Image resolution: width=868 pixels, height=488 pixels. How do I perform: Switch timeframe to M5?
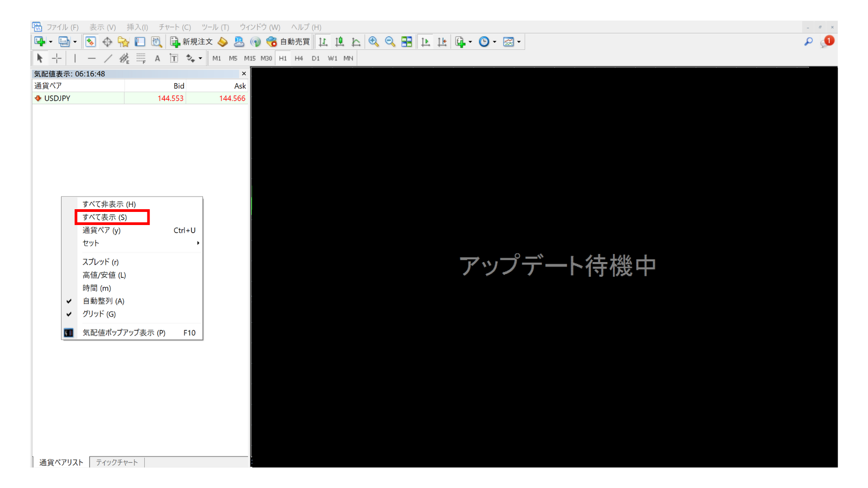click(x=233, y=58)
